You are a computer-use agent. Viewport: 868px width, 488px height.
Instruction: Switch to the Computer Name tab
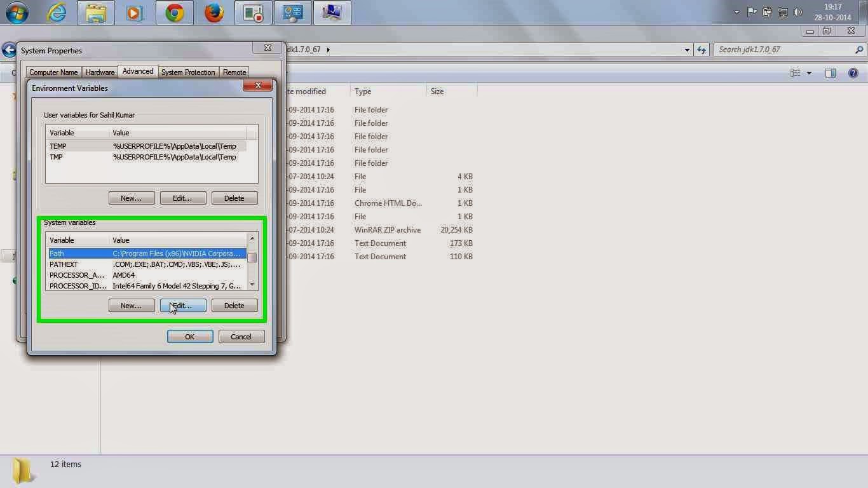click(x=53, y=72)
